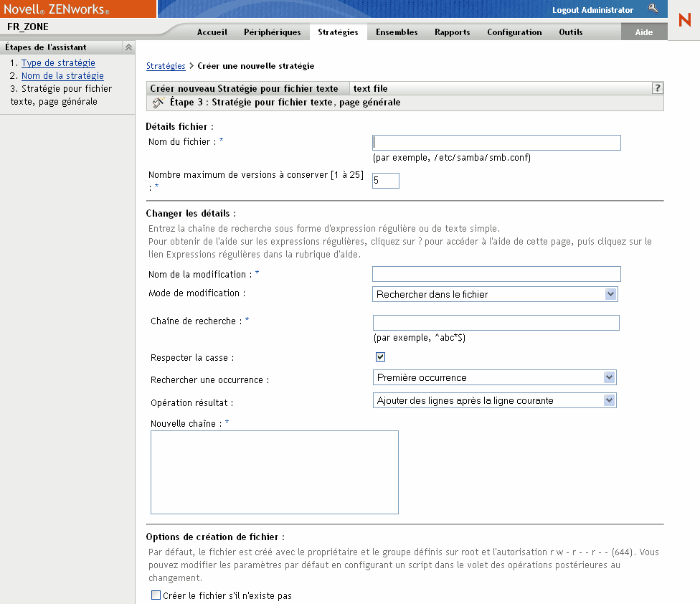Click the 'Créer une nouvelle stratégie' breadcrumb text
Viewport: 700px width, 604px height.
pos(256,65)
